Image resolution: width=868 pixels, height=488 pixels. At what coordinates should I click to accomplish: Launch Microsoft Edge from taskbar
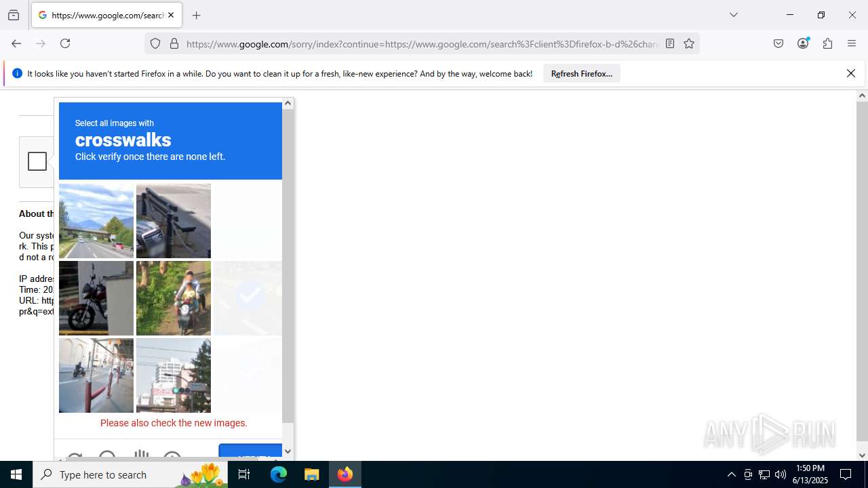point(279,474)
